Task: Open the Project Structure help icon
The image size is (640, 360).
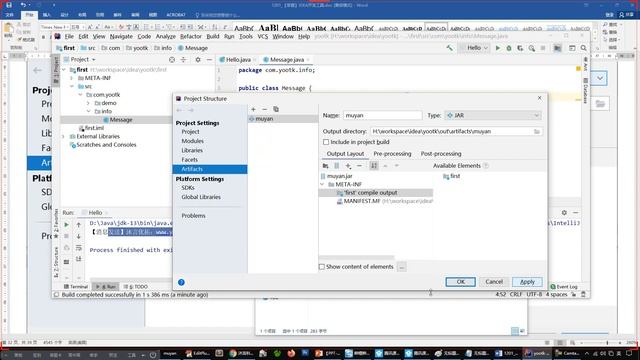Action: click(181, 282)
